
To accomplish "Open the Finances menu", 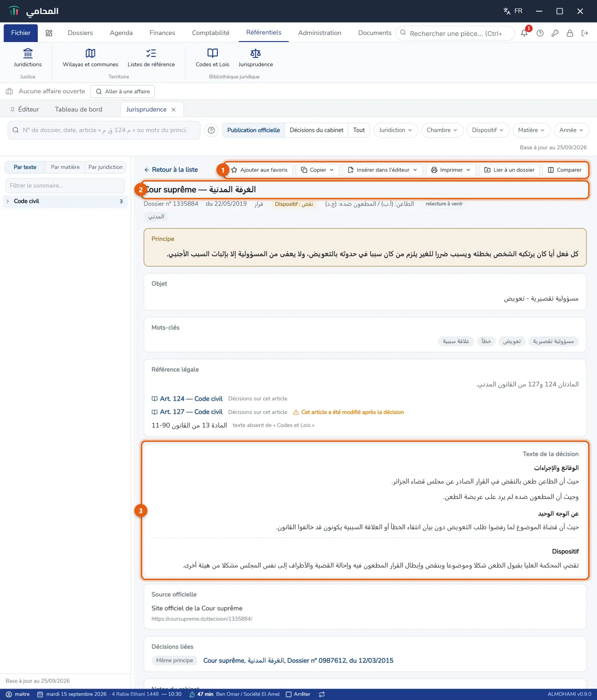I will pos(162,33).
